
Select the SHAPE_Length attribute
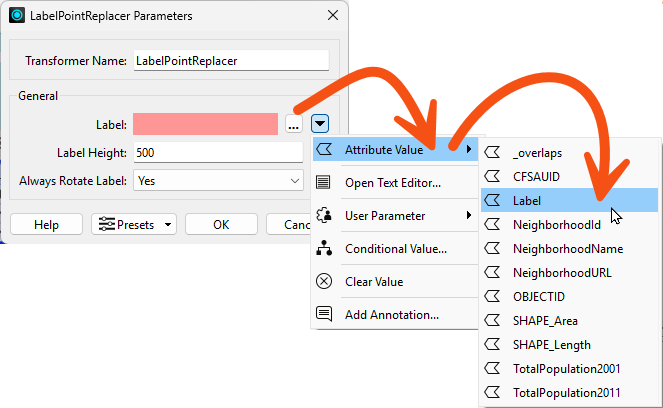pyautogui.click(x=570, y=345)
